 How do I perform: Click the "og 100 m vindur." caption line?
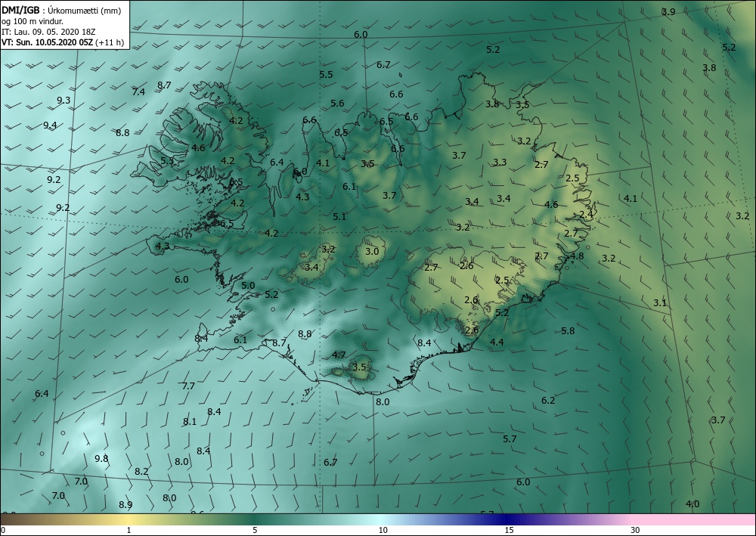(x=33, y=21)
